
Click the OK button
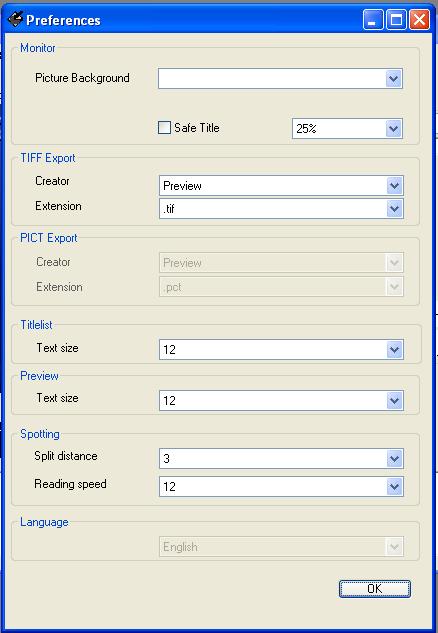[x=375, y=589]
